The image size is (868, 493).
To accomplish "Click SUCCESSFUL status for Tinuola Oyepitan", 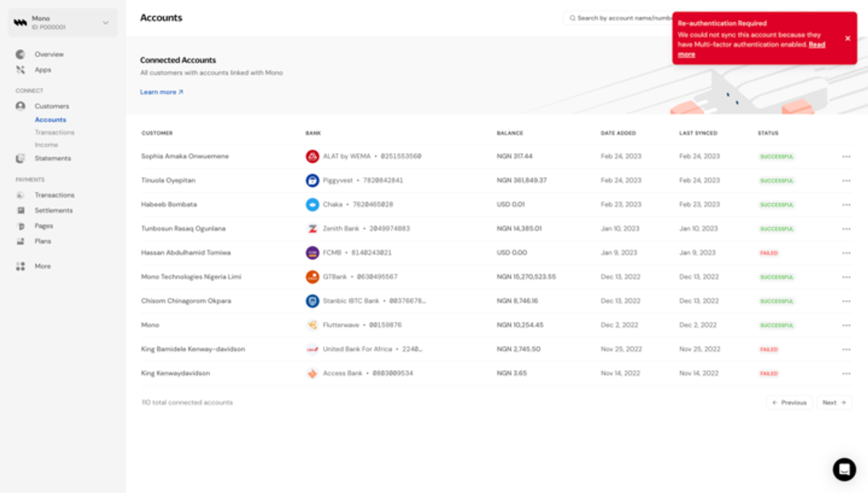I will [x=776, y=181].
